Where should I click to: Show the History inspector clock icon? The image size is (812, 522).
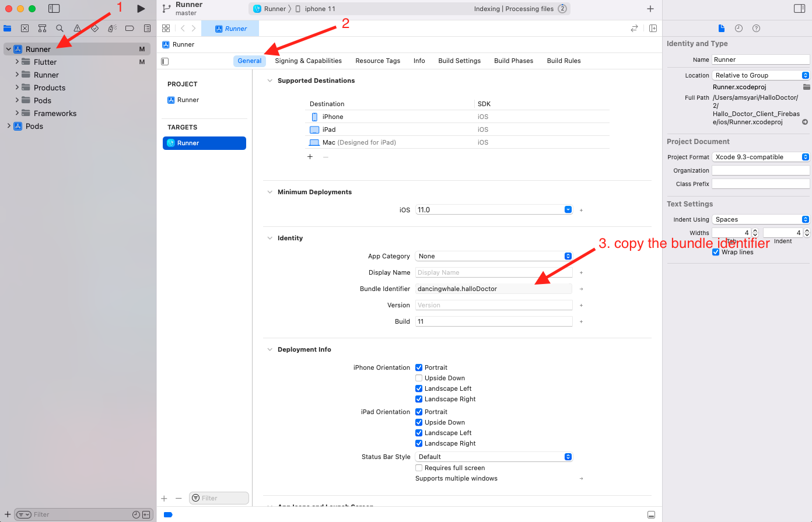(x=738, y=28)
